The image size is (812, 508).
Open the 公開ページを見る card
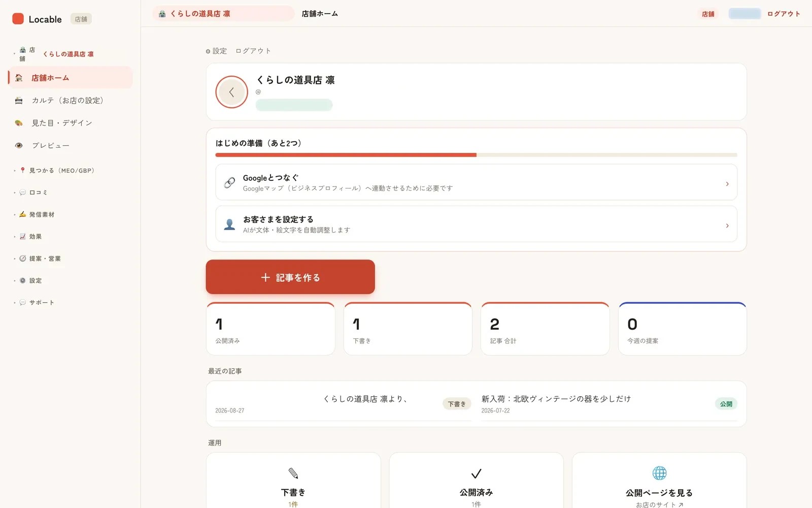tap(659, 481)
